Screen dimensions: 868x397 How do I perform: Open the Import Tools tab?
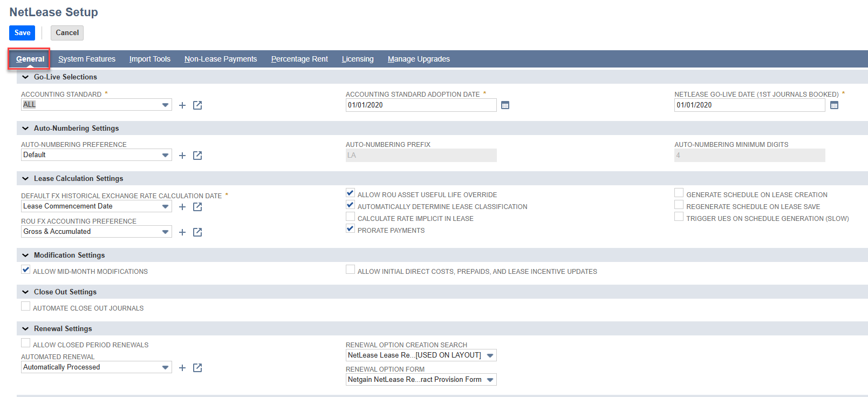(150, 59)
